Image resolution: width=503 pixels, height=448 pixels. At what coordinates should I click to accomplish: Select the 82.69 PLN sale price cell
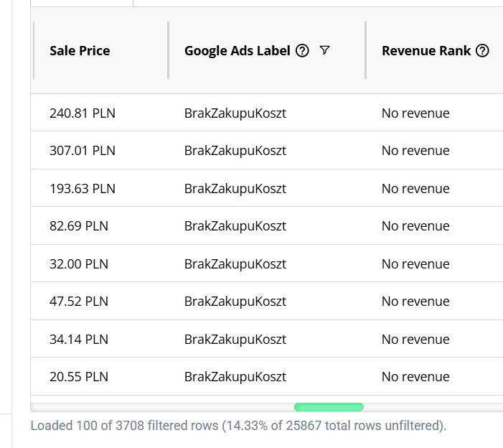click(79, 226)
